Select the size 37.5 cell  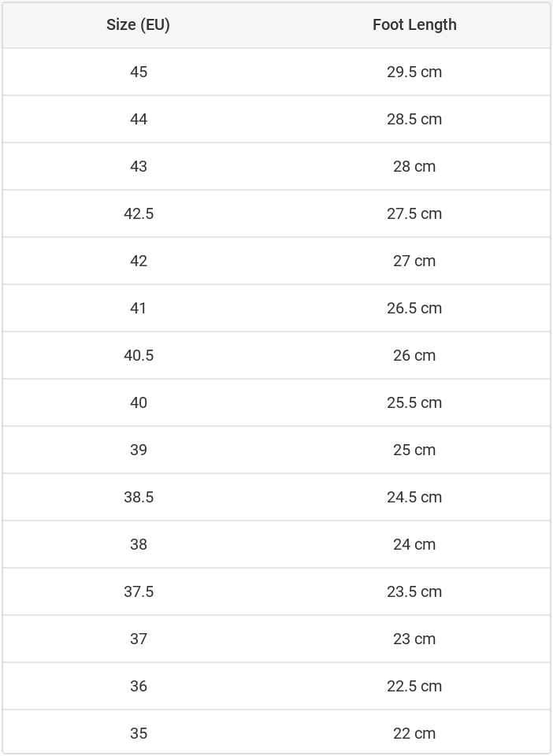tap(139, 591)
